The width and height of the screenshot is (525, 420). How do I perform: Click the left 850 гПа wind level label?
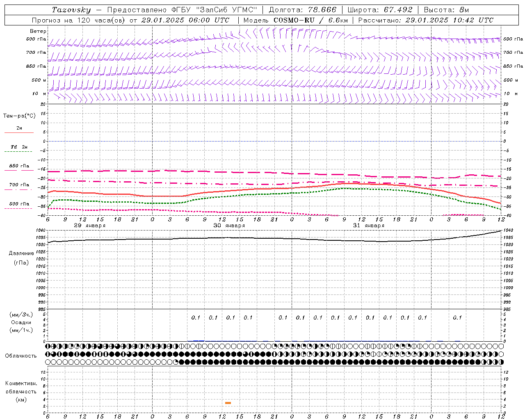click(x=36, y=66)
